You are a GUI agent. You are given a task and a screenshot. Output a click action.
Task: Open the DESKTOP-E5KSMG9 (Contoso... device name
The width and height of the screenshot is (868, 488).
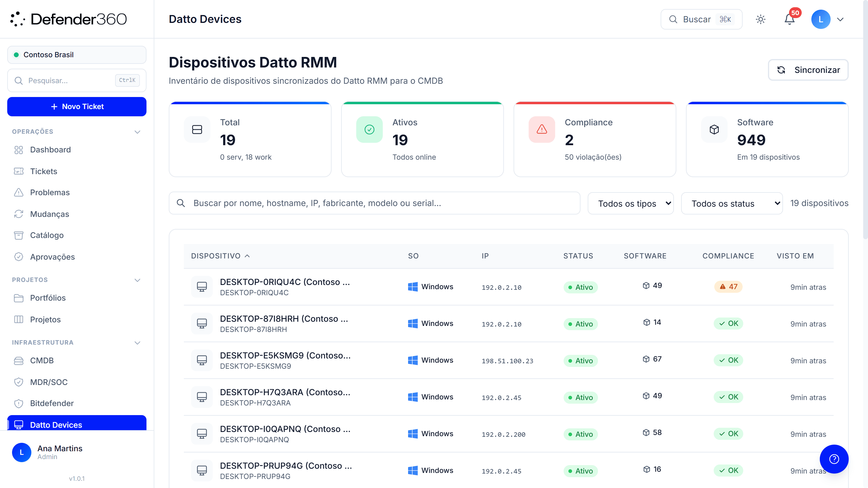point(285,355)
